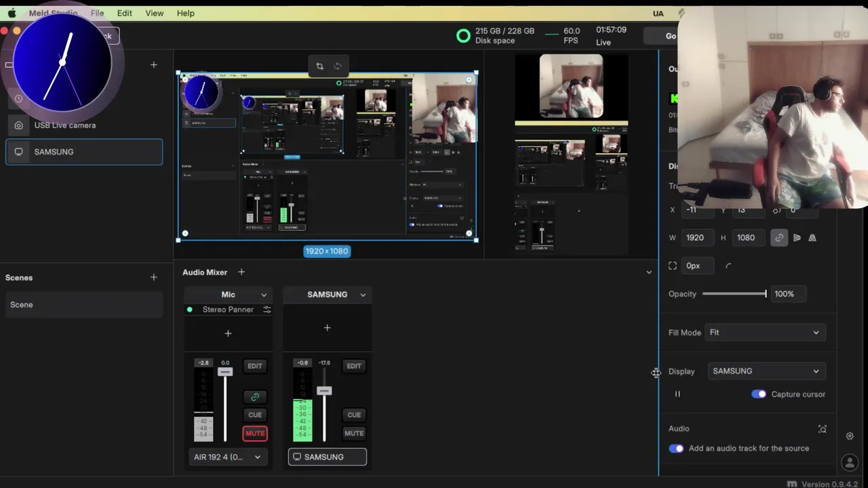This screenshot has height=488, width=868.
Task: Click the Opacity slider
Action: pos(734,293)
